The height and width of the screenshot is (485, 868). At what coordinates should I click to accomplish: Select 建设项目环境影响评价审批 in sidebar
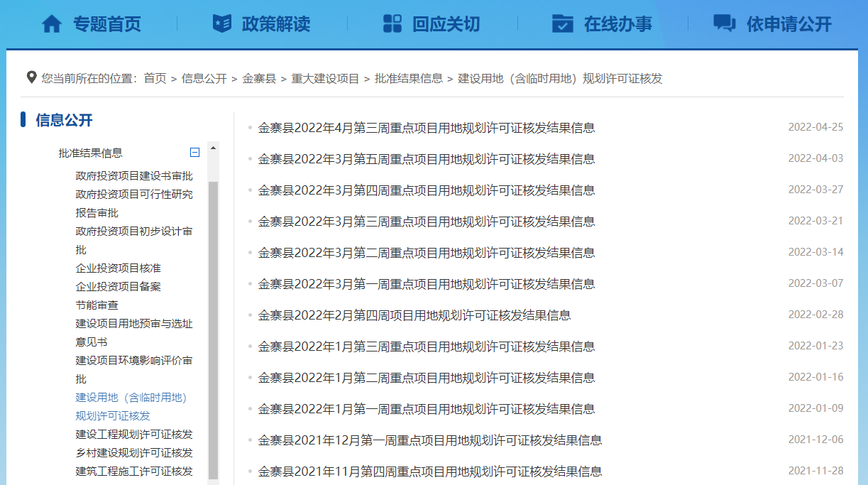tap(134, 369)
